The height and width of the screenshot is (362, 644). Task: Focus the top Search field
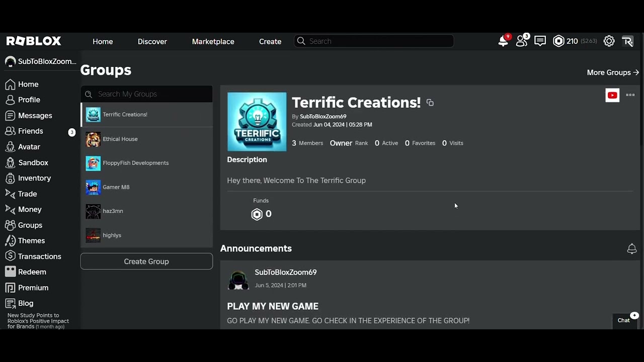point(374,41)
